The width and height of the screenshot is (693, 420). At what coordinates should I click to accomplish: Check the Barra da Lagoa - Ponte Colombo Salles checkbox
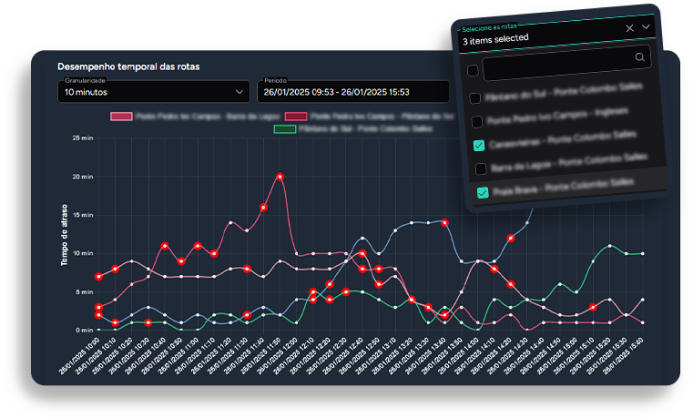coord(481,168)
